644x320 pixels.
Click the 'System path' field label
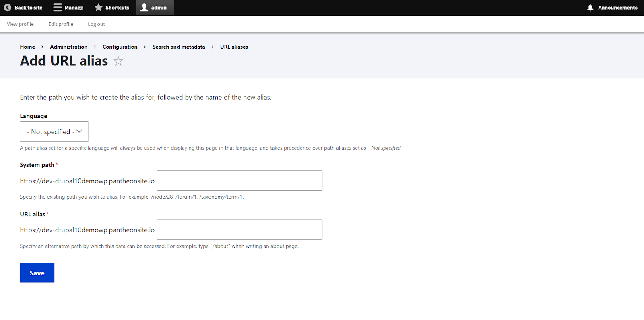(x=37, y=165)
